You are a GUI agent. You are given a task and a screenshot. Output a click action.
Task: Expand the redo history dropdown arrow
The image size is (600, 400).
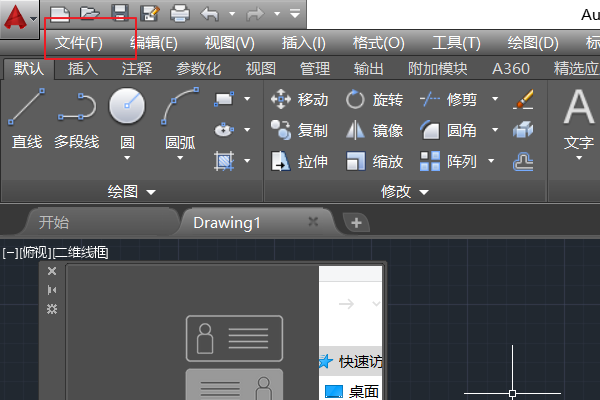[277, 14]
